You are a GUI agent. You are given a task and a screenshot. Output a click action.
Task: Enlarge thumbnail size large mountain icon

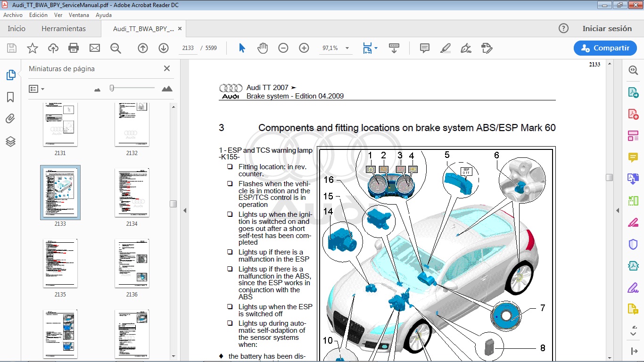[167, 89]
